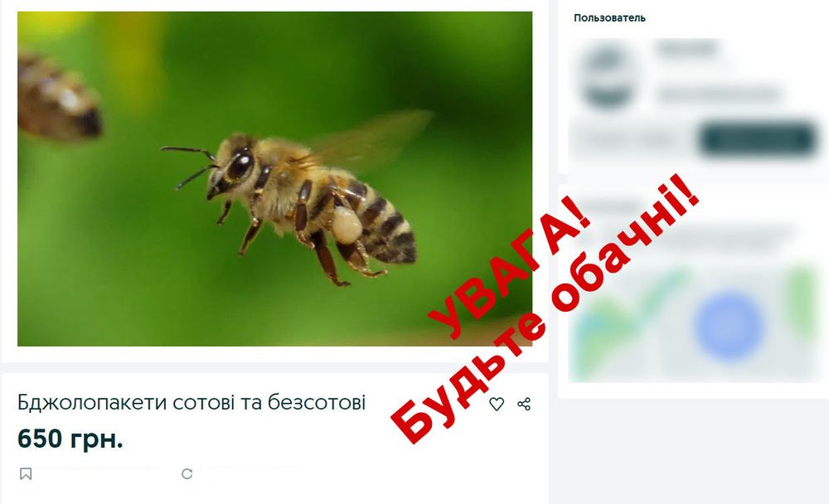829x504 pixels.
Task: Add listing to favorites with heart icon
Action: tap(497, 404)
